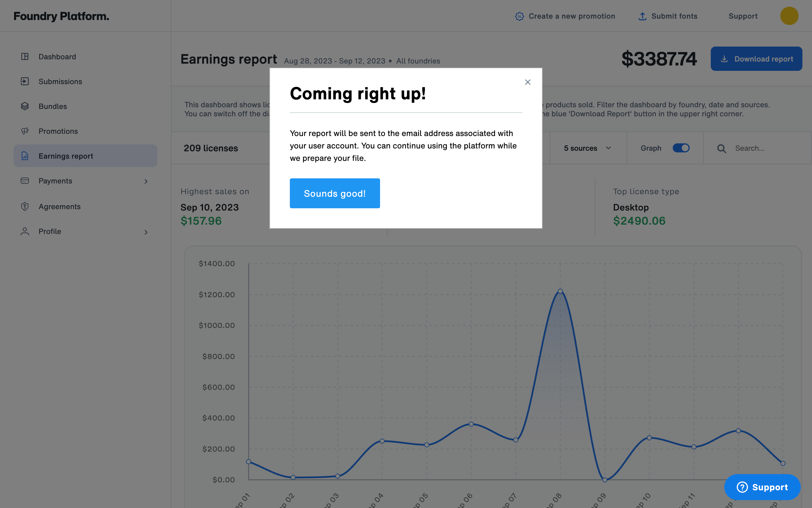This screenshot has width=812, height=508.
Task: Open the floating Support chat button
Action: coord(762,487)
